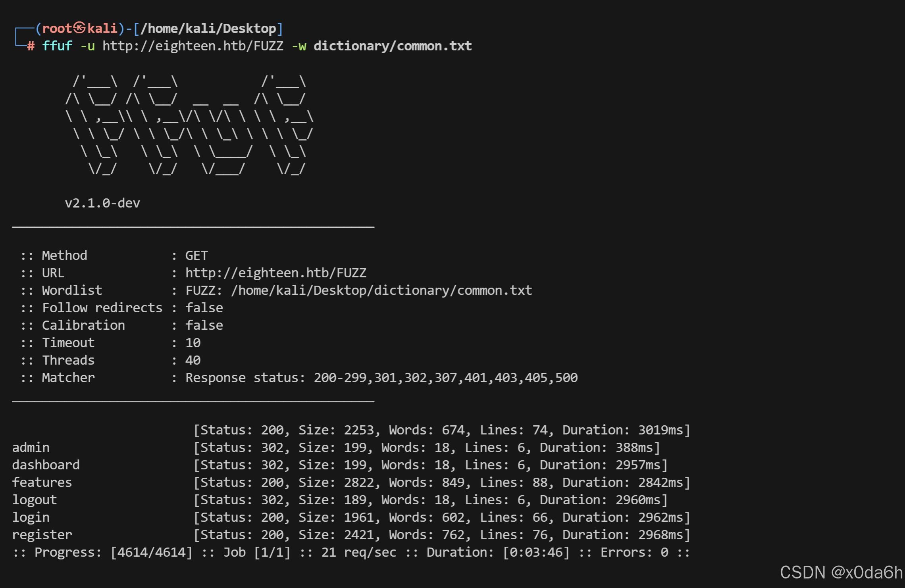Select the 'login' result entry

coord(31,517)
